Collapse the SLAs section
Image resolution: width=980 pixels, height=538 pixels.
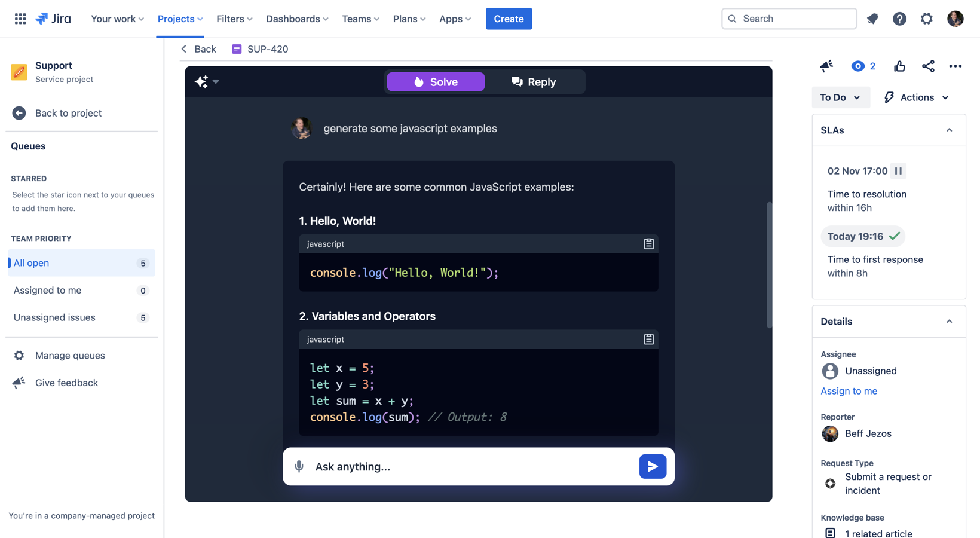(949, 130)
